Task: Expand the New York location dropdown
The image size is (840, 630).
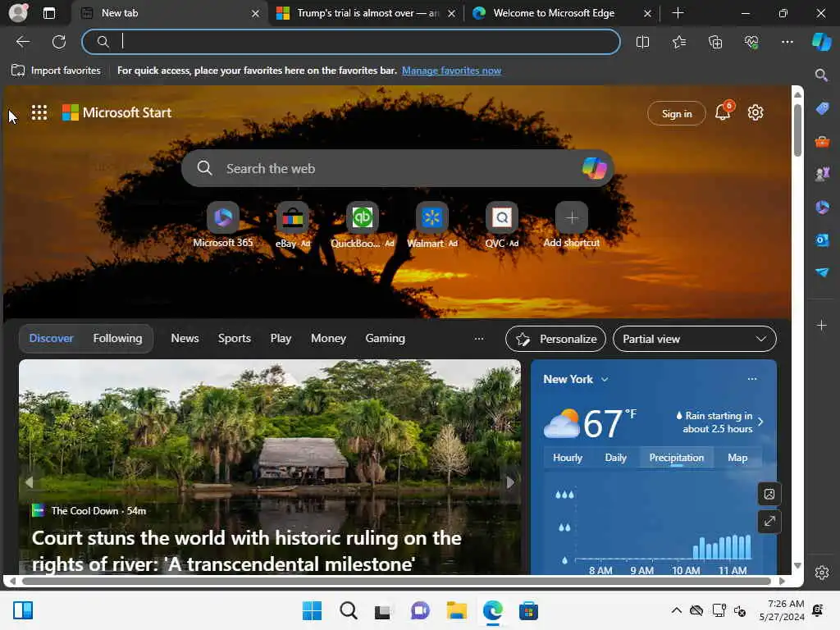Action: click(x=605, y=379)
